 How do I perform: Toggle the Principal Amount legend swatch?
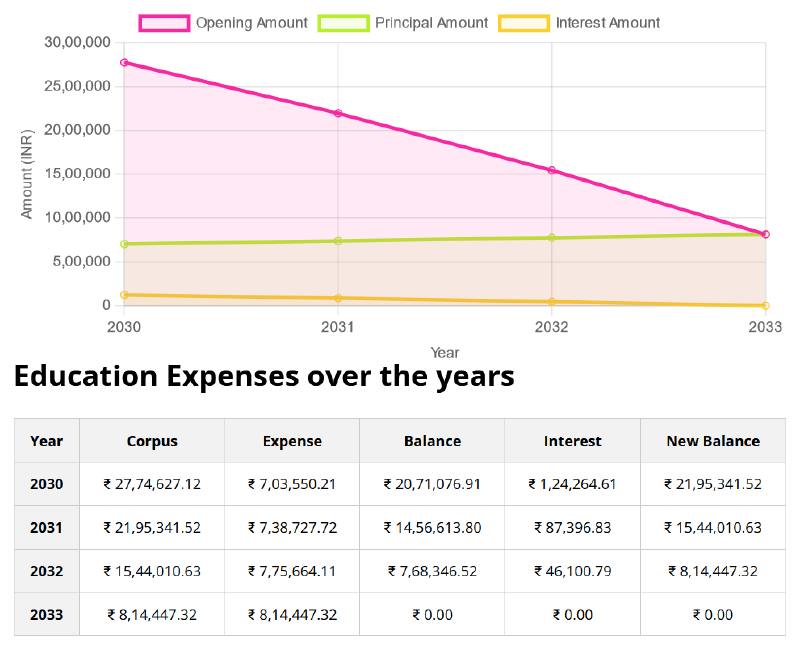tap(343, 23)
